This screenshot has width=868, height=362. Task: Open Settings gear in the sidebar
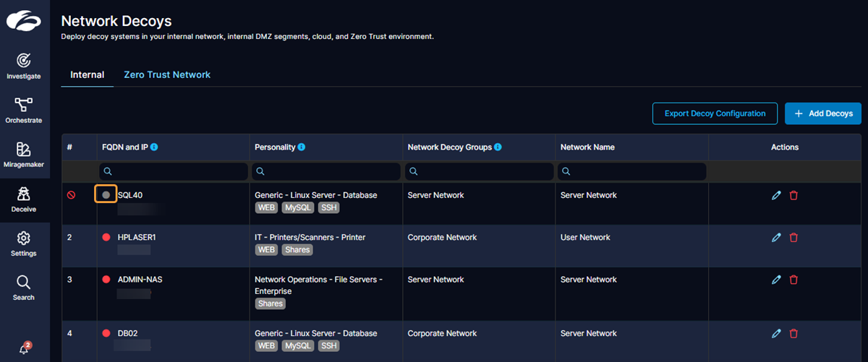point(24,243)
